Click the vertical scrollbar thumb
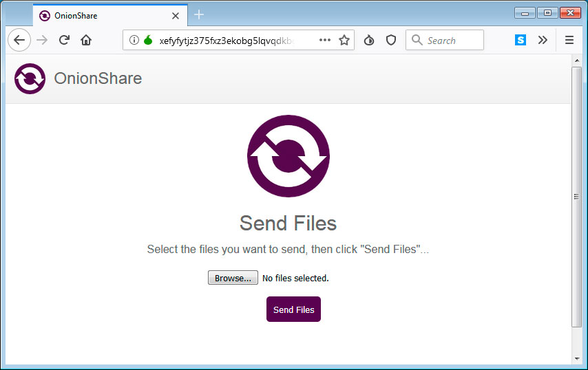This screenshot has width=588, height=370. (577, 197)
